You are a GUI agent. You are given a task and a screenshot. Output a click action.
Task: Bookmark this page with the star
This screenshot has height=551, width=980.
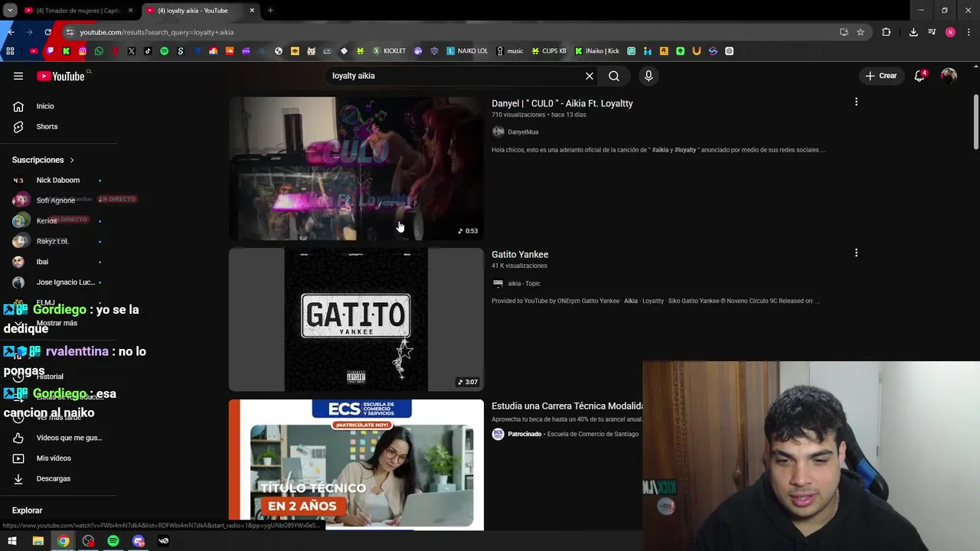(861, 32)
